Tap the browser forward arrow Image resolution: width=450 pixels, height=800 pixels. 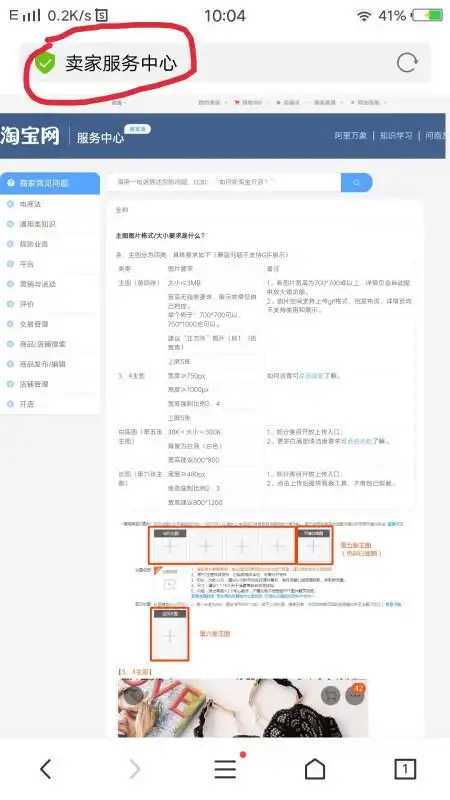pyautogui.click(x=134, y=768)
